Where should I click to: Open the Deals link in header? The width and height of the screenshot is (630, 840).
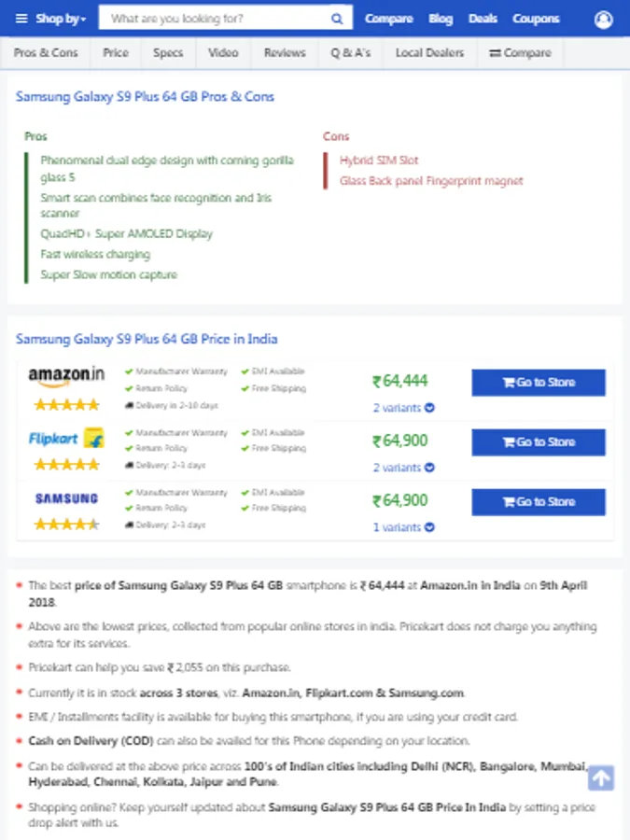pos(483,19)
